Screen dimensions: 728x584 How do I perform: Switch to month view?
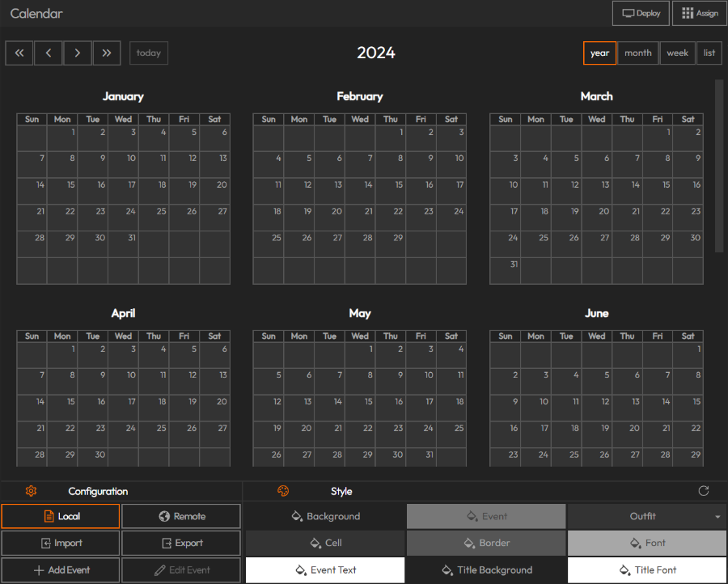coord(638,53)
